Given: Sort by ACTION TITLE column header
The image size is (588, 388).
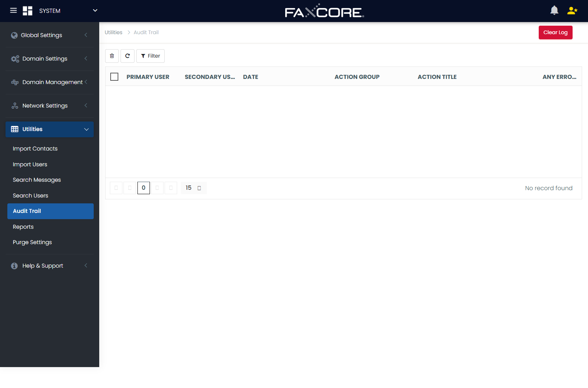Looking at the screenshot, I should pyautogui.click(x=437, y=77).
